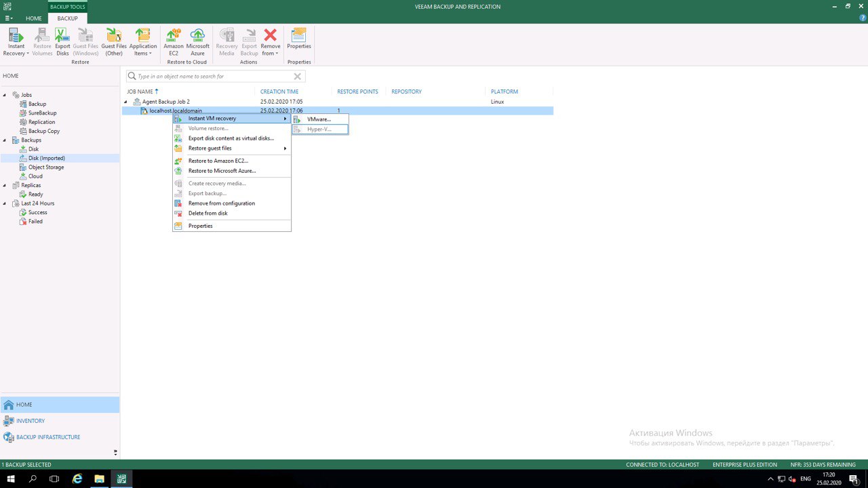
Task: Collapse the Replicas tree node
Action: [x=5, y=185]
